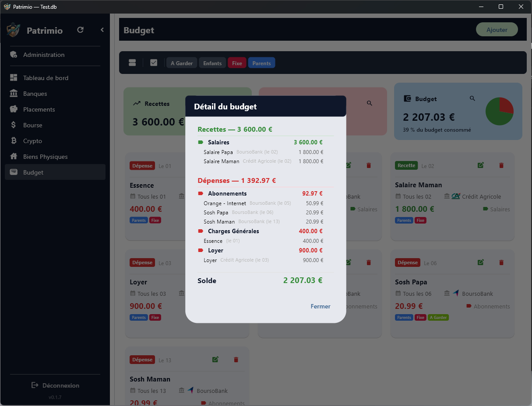532x406 pixels.
Task: Click the Dépense badge on Essence card
Action: pos(142,166)
